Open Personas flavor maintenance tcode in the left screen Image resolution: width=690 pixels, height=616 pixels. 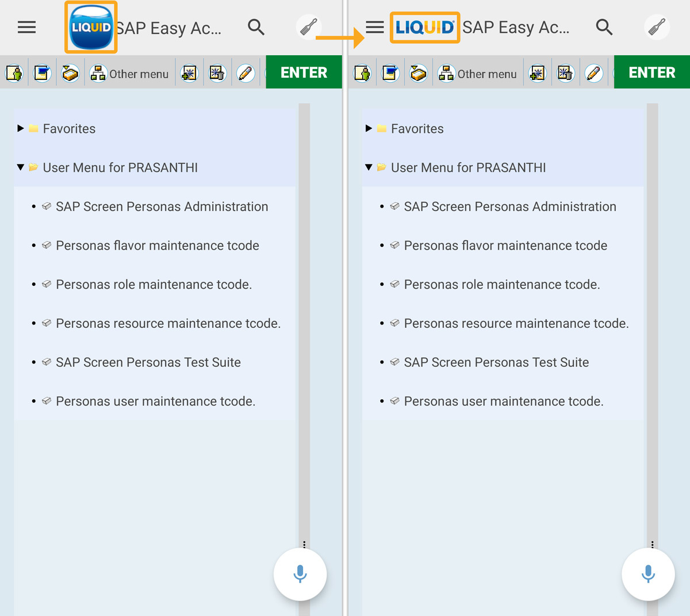point(157,246)
